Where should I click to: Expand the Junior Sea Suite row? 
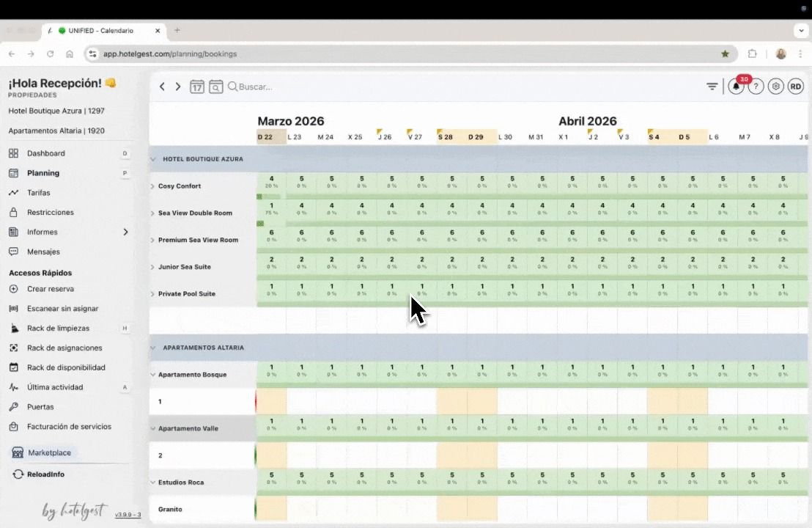point(152,267)
